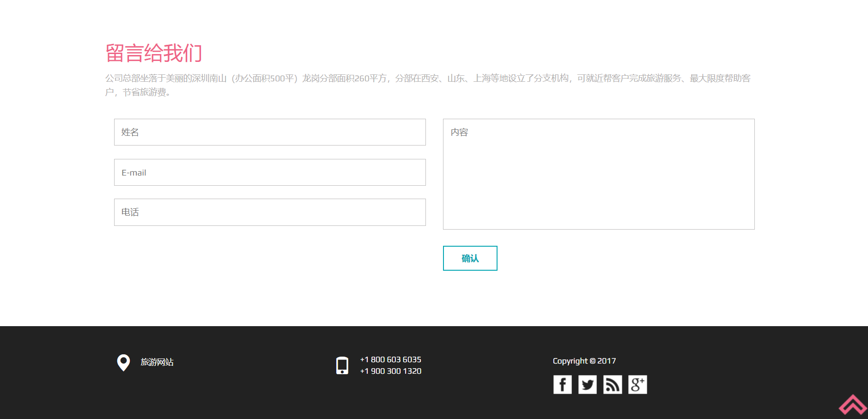
Task: Click the company description paragraph
Action: click(428, 85)
